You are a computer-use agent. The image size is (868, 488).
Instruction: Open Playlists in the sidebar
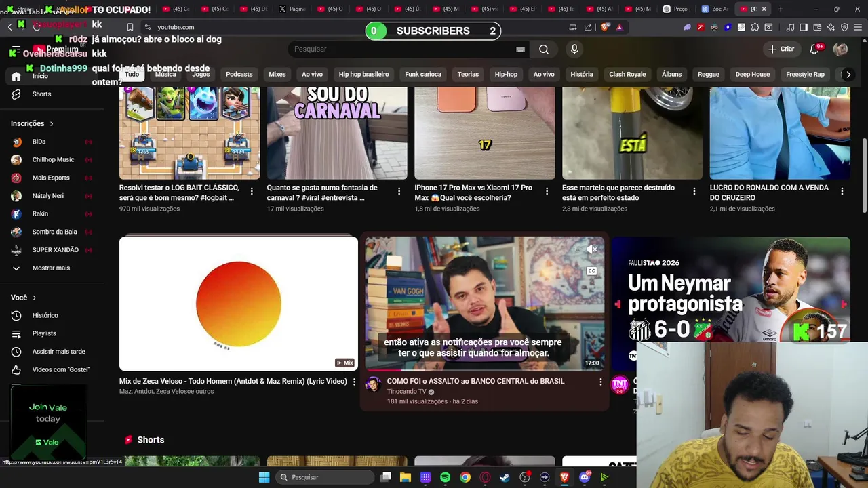pos(44,333)
